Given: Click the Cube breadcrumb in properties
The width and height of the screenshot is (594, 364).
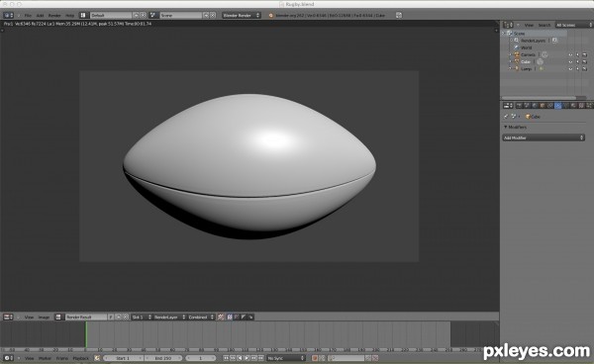Looking at the screenshot, I should coord(533,117).
